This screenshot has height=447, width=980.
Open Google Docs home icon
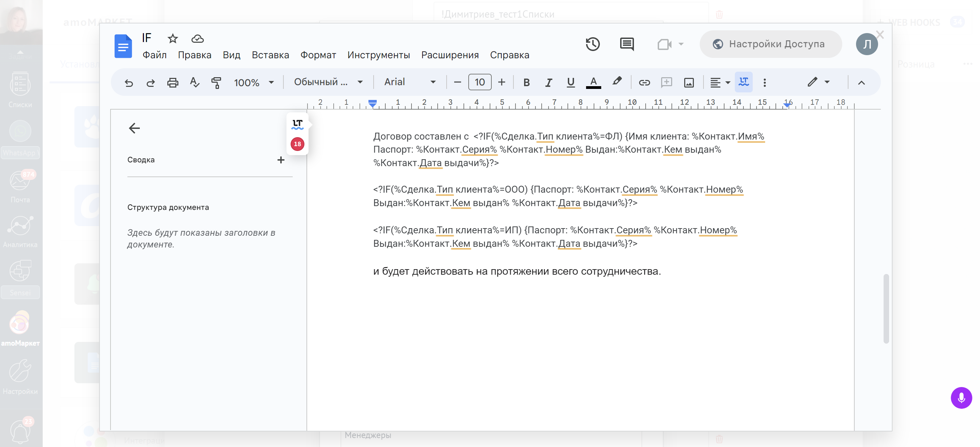coord(123,46)
